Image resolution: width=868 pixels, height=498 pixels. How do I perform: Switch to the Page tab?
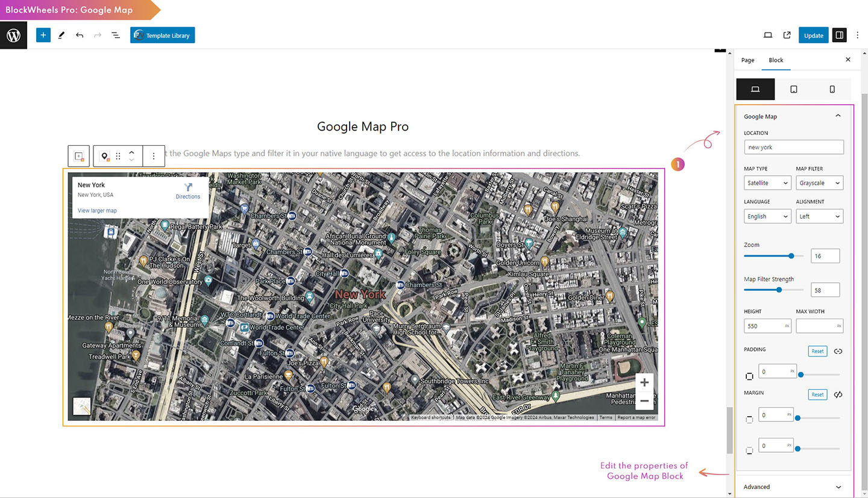(747, 60)
